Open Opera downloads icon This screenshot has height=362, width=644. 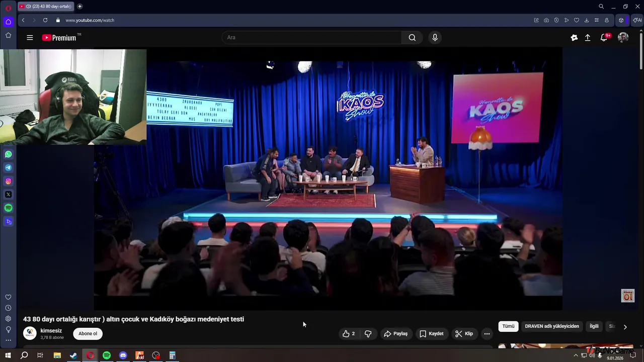coord(587,20)
